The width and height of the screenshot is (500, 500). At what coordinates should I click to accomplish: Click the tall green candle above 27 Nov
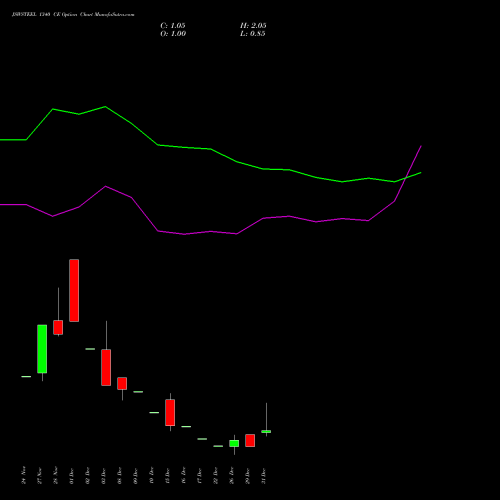(x=42, y=349)
